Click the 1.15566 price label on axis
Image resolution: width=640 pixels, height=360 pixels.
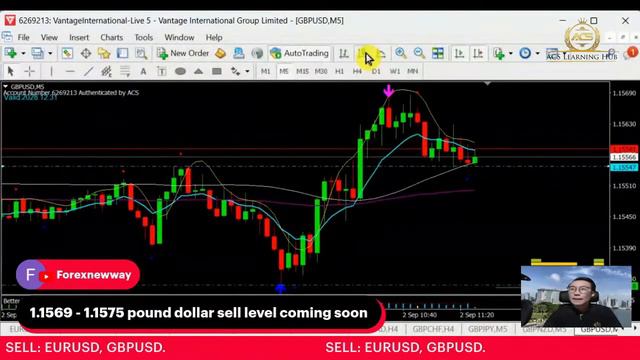point(624,157)
